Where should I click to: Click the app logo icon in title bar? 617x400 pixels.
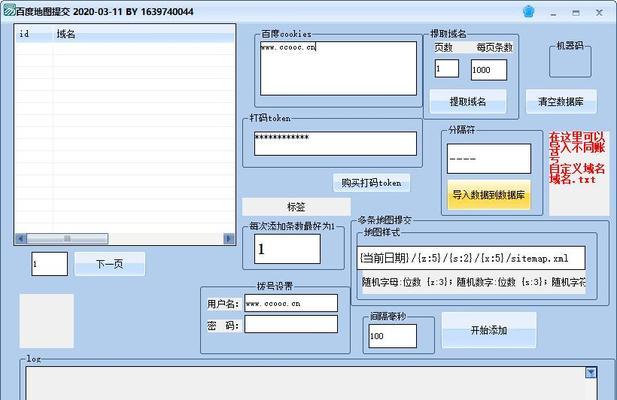[9, 11]
